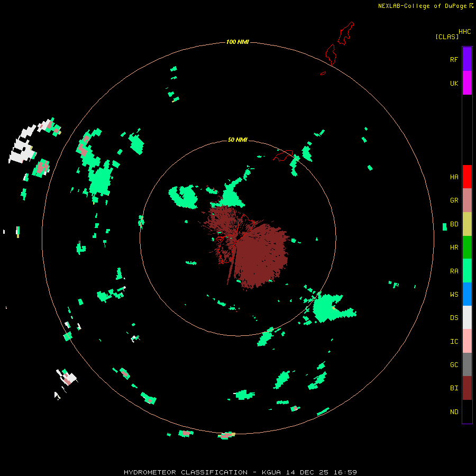Screen dimensions: 476x476
Task: Click the ND black legend swatch
Action: [467, 411]
